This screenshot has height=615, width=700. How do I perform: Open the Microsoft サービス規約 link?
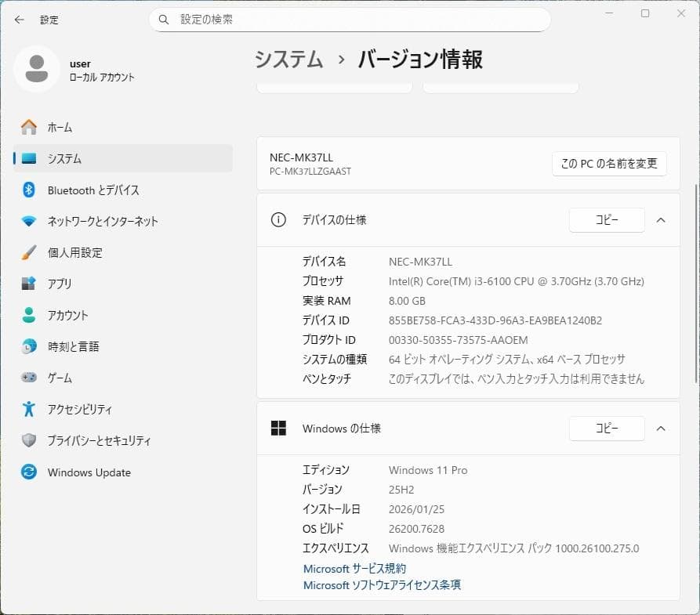(353, 569)
